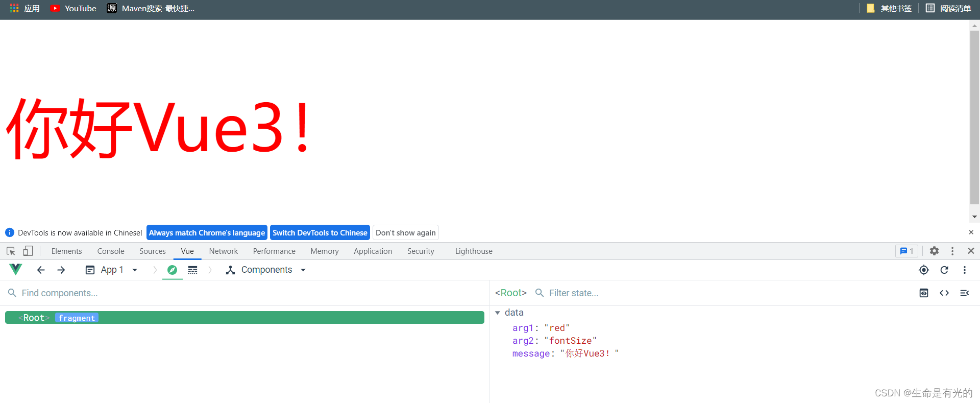980x403 pixels.
Task: Switch to the Sources tab
Action: [153, 251]
